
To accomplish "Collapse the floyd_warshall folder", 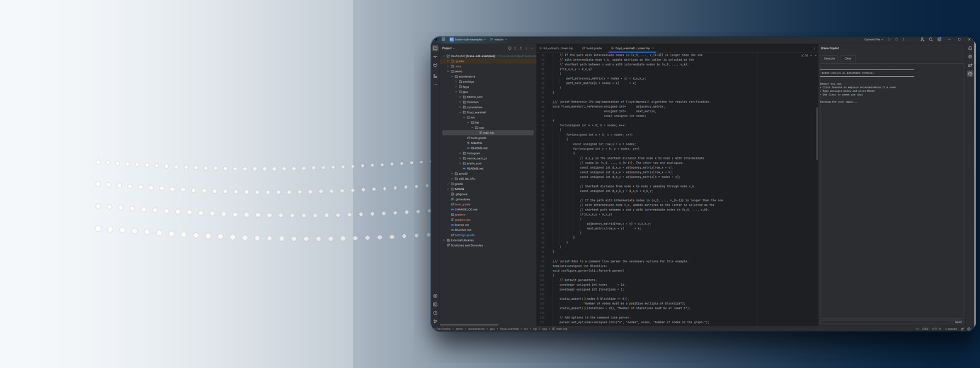I will tap(461, 112).
